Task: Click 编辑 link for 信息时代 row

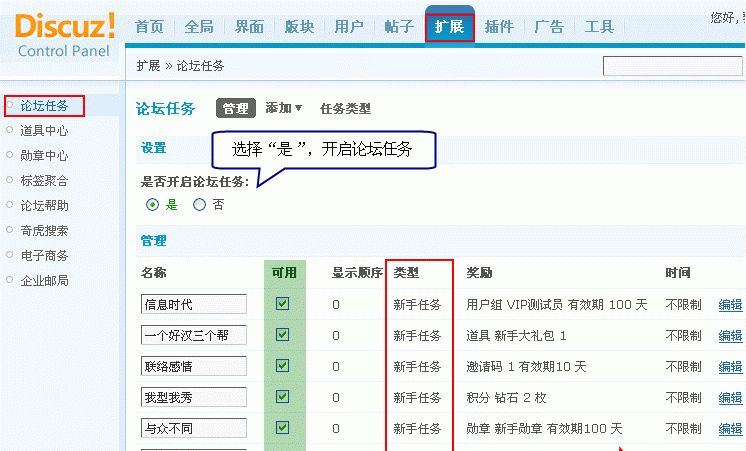Action: pyautogui.click(x=730, y=304)
